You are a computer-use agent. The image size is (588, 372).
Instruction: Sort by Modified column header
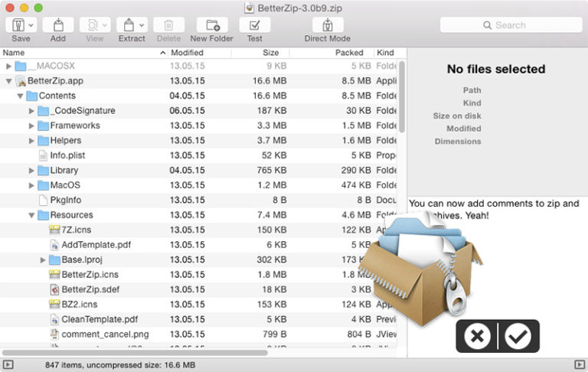point(187,53)
